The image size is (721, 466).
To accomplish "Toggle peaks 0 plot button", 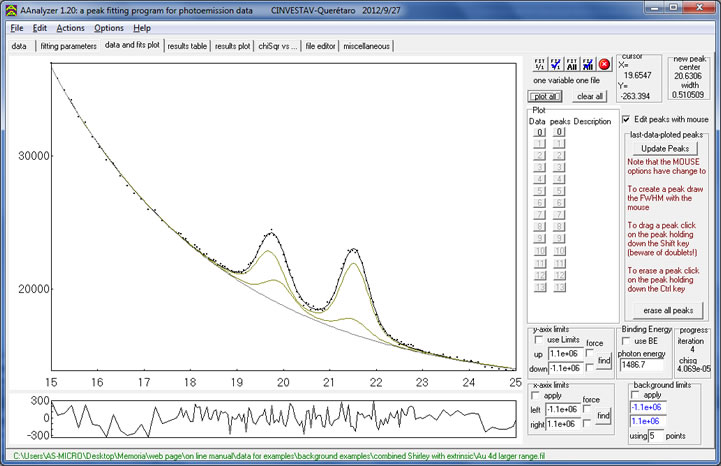I will [x=560, y=132].
